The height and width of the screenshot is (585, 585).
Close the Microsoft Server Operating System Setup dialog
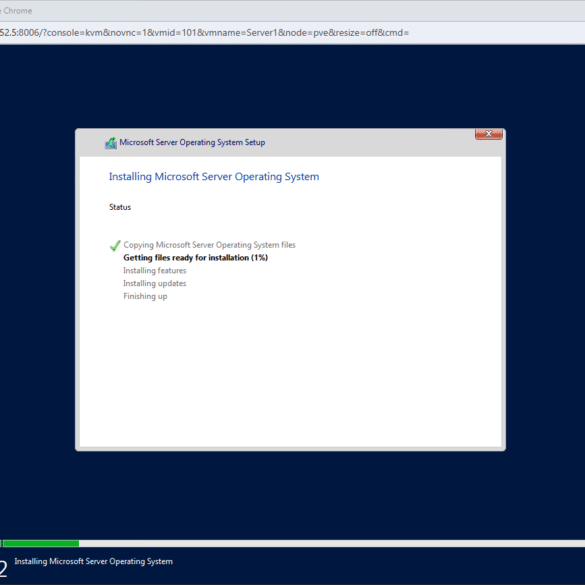pos(488,134)
